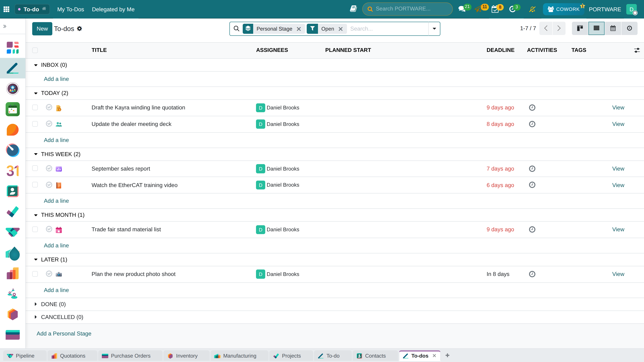Select the 'Watch the EtherCAT training video' checkbox

click(x=35, y=185)
